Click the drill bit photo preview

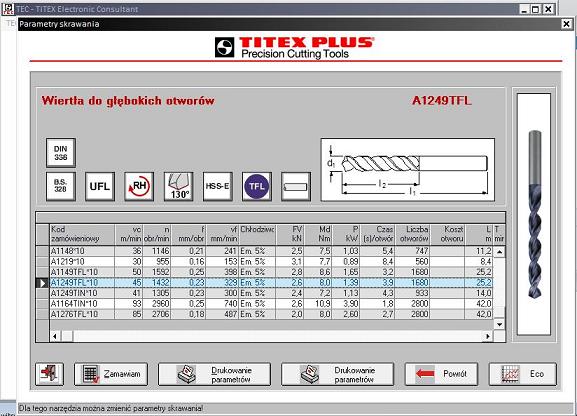click(x=534, y=214)
